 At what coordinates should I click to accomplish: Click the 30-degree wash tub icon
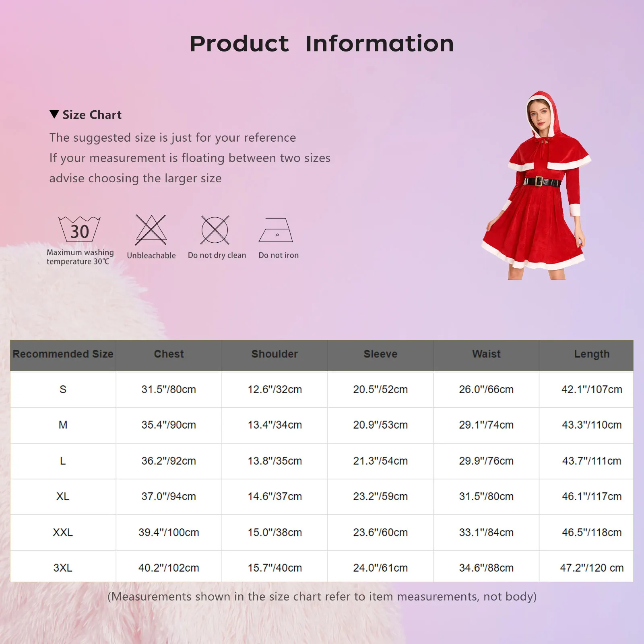[x=79, y=229]
